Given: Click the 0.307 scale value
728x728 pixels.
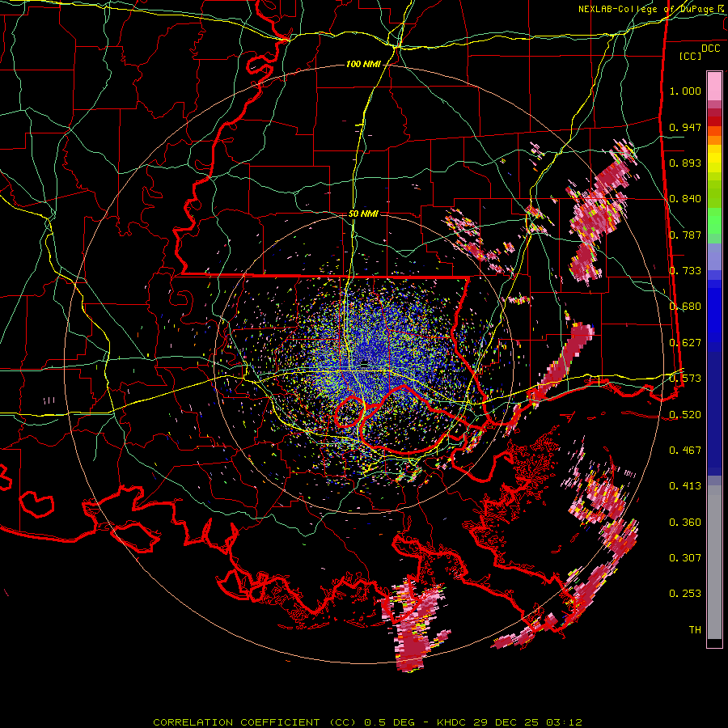Looking at the screenshot, I should (x=685, y=557).
